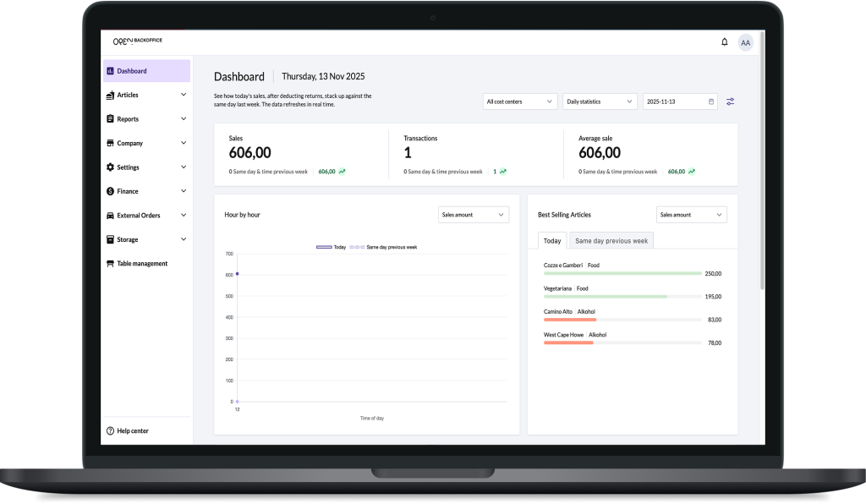Click the Help center question mark icon
The height and width of the screenshot is (504, 866).
pos(110,431)
